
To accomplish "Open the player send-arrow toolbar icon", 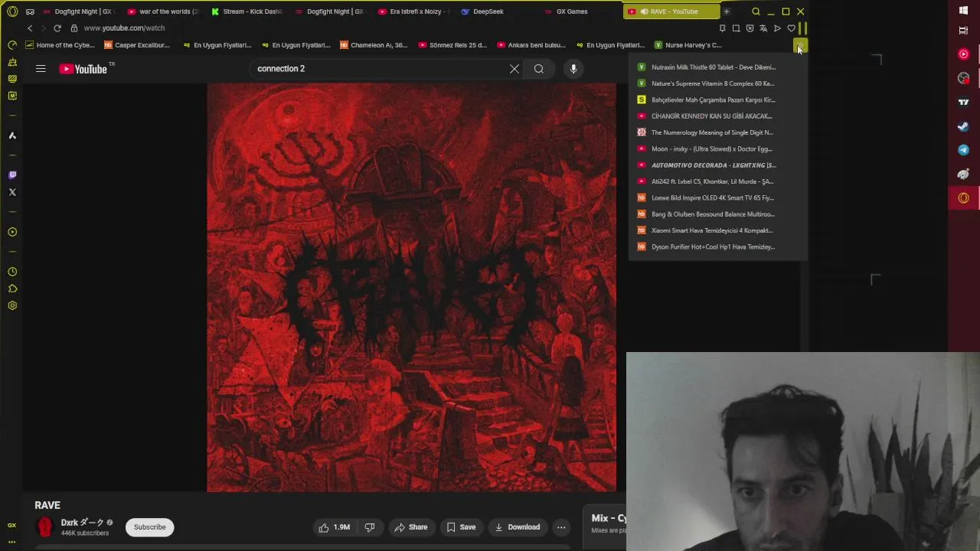I will pyautogui.click(x=777, y=28).
